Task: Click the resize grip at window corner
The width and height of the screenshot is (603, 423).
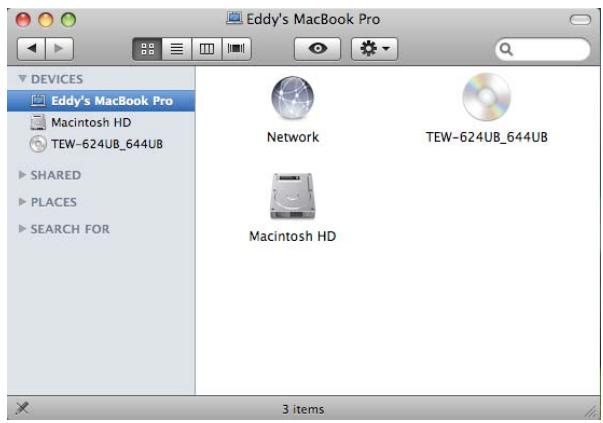Action: coord(590,411)
